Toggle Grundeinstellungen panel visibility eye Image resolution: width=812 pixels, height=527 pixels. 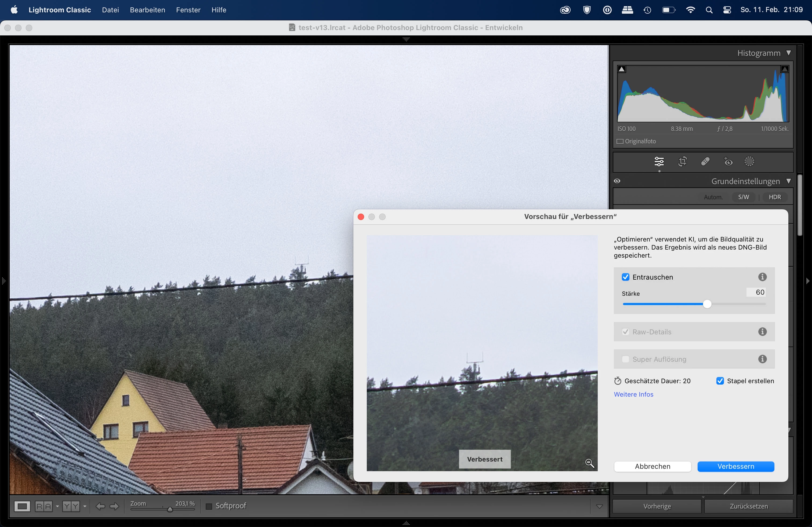coord(617,181)
